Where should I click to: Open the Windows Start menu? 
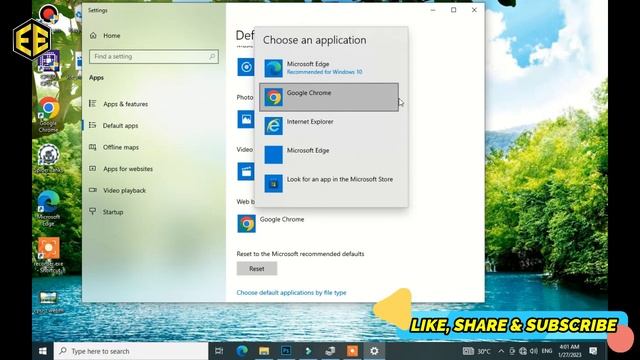click(42, 351)
